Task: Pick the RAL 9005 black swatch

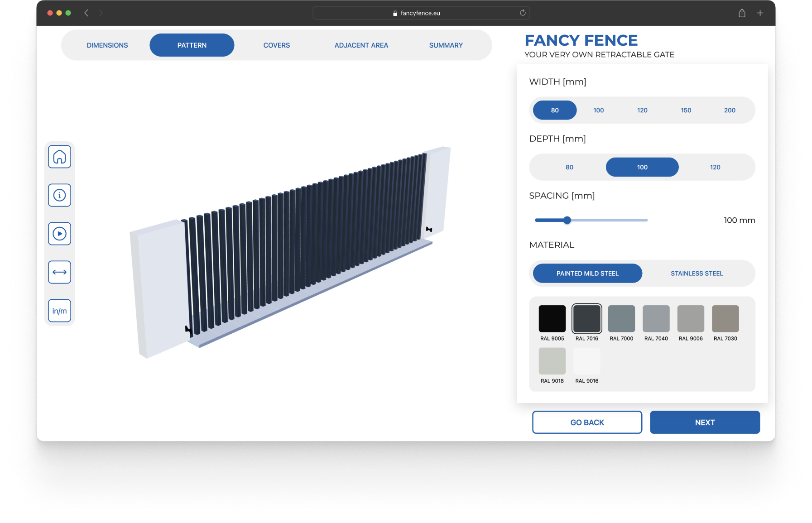Action: 552,319
